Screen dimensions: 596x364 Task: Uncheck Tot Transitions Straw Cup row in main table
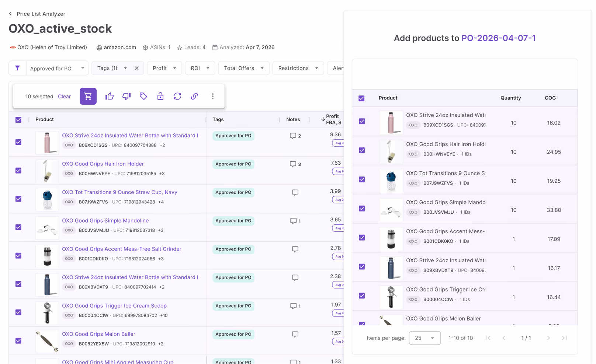(x=18, y=199)
